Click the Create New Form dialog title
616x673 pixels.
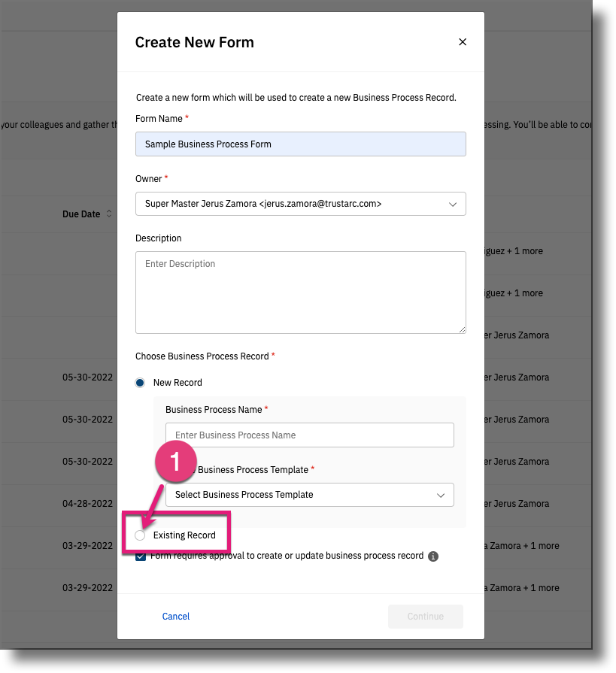pyautogui.click(x=194, y=42)
